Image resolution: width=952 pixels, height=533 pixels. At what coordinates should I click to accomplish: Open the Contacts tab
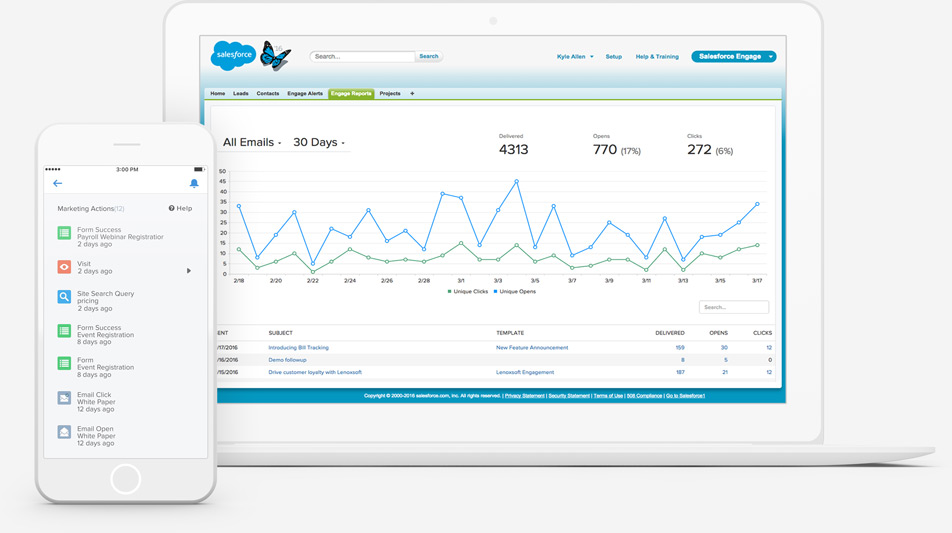(268, 94)
